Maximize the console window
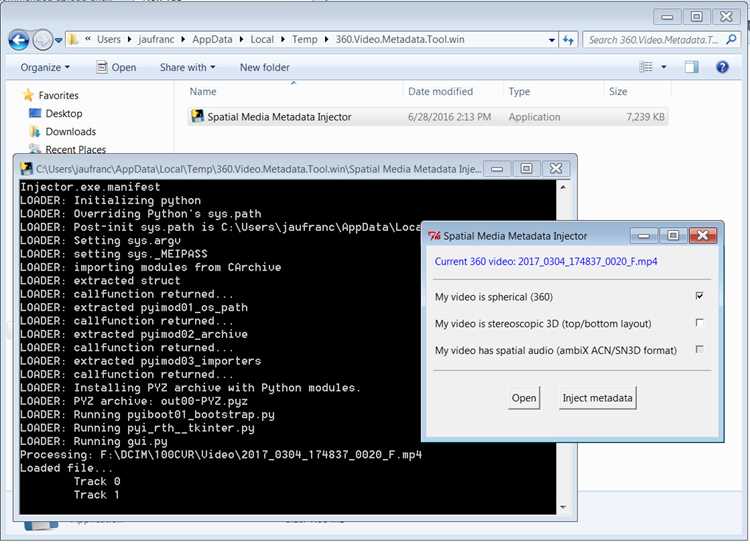Image resolution: width=750 pixels, height=544 pixels. (526, 168)
